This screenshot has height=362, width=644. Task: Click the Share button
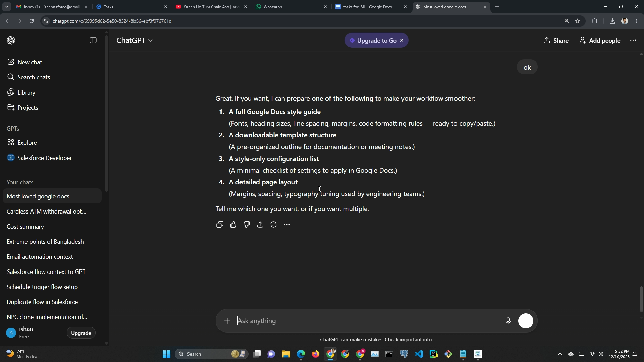click(556, 41)
